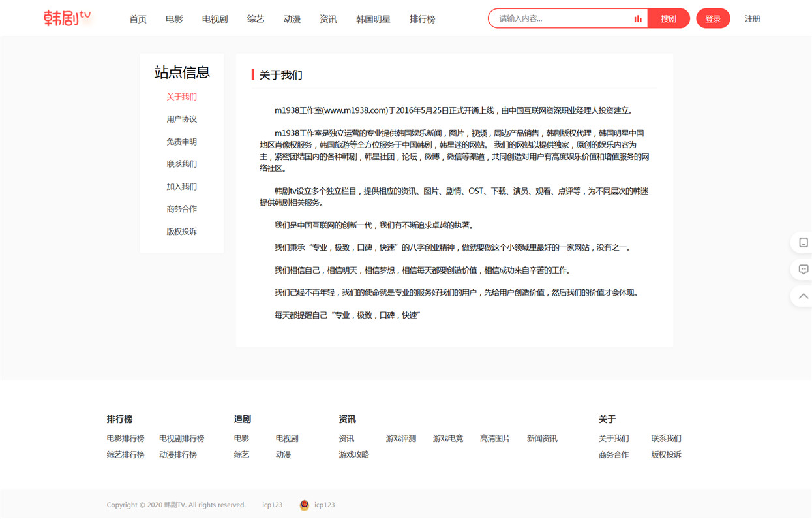812x519 pixels.
Task: Select 加入我们 in the sidebar
Action: point(181,187)
